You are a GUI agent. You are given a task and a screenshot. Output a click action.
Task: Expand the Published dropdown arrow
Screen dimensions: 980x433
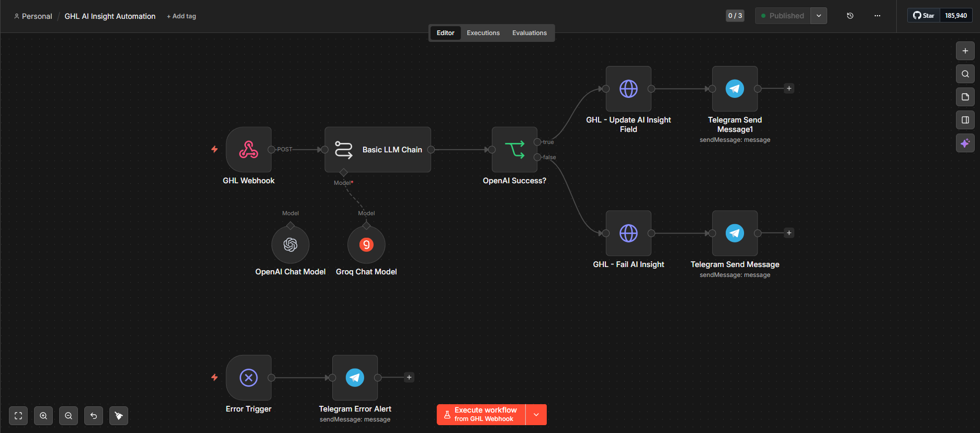pos(819,16)
